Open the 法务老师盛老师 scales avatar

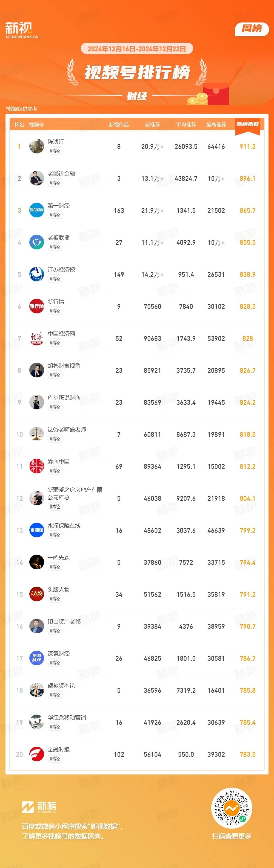(x=36, y=434)
